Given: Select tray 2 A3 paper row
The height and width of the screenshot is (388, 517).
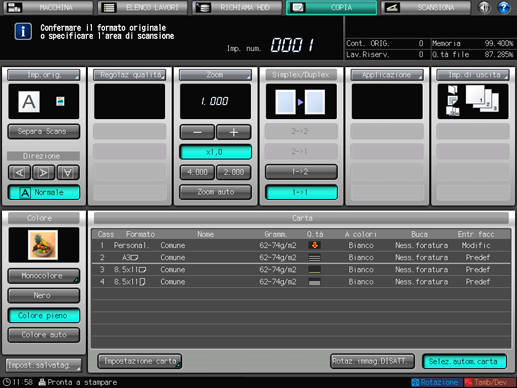Looking at the screenshot, I should click(x=301, y=257).
